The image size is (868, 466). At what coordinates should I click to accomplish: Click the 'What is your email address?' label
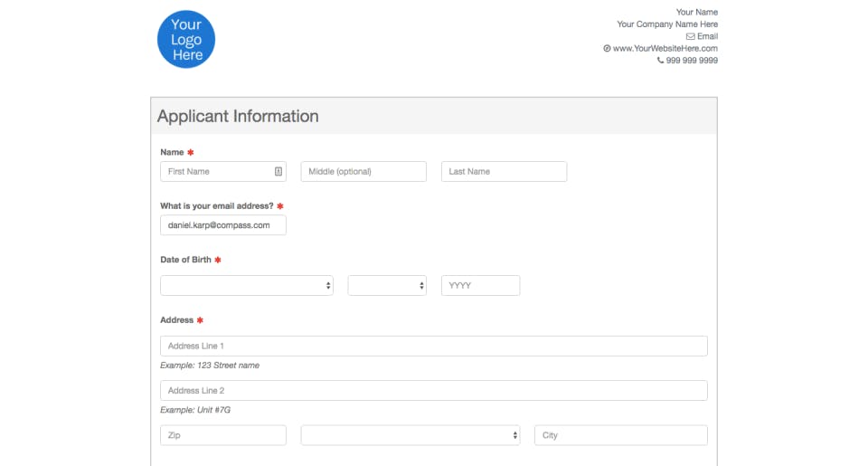pyautogui.click(x=217, y=206)
